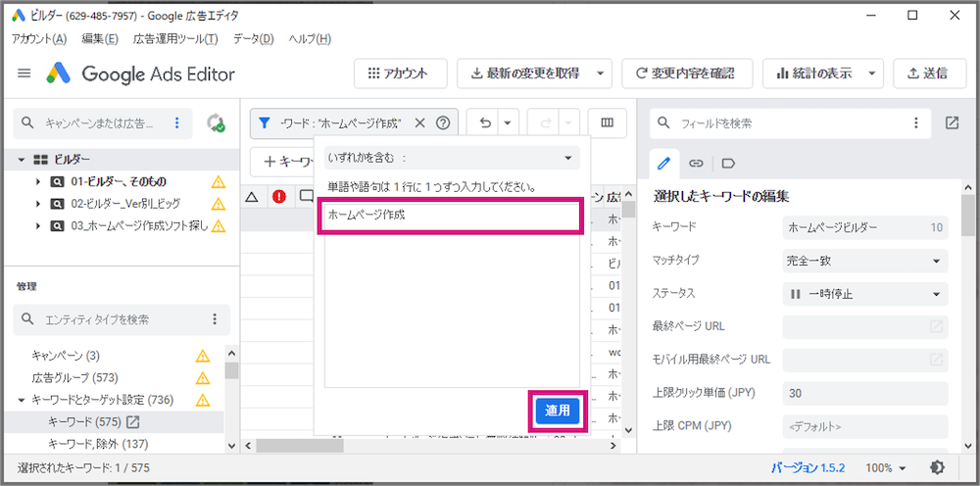The image size is (980, 486).
Task: Select the pencil edit tab
Action: coord(664,163)
